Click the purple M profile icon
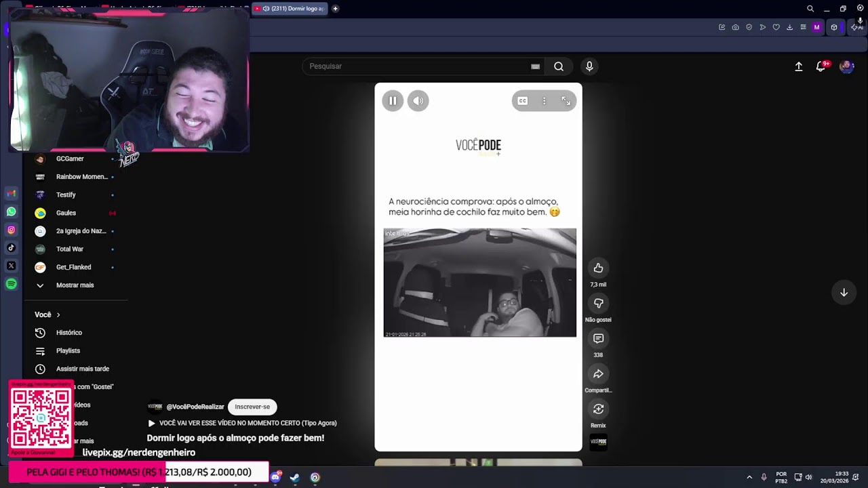This screenshot has width=868, height=488. pos(816,27)
